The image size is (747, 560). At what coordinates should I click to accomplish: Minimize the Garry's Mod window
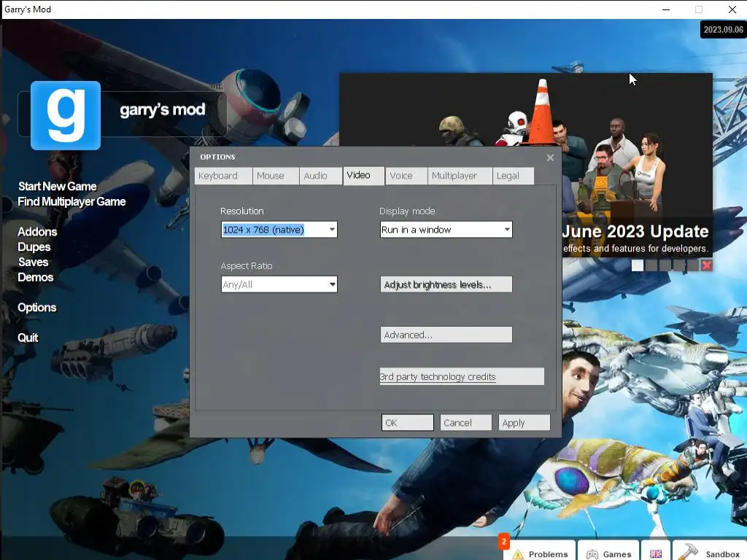(x=666, y=9)
